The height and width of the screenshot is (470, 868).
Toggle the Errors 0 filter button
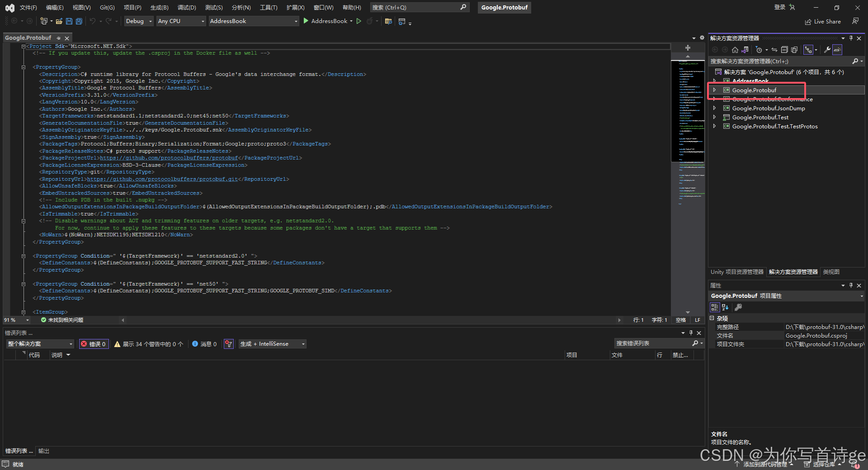[x=94, y=344]
